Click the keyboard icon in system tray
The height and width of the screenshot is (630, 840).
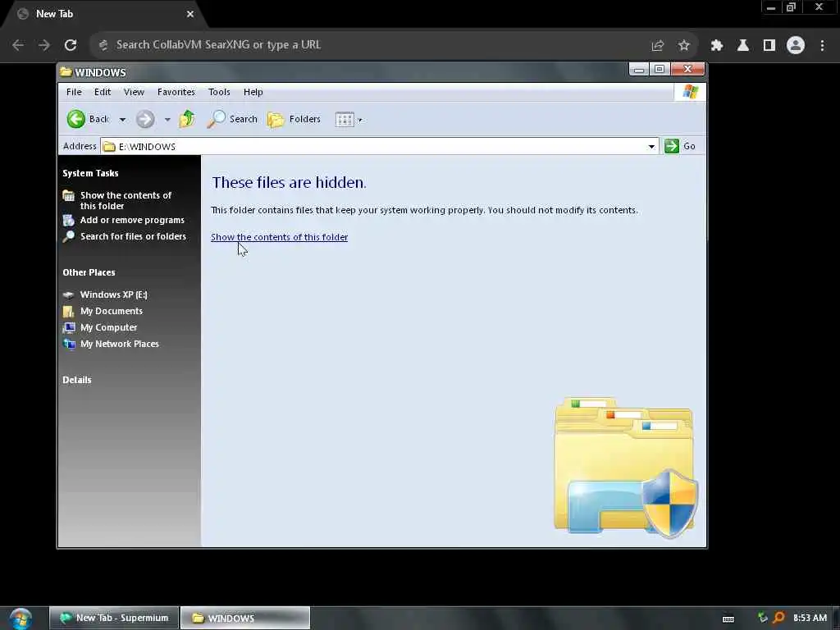coord(728,619)
